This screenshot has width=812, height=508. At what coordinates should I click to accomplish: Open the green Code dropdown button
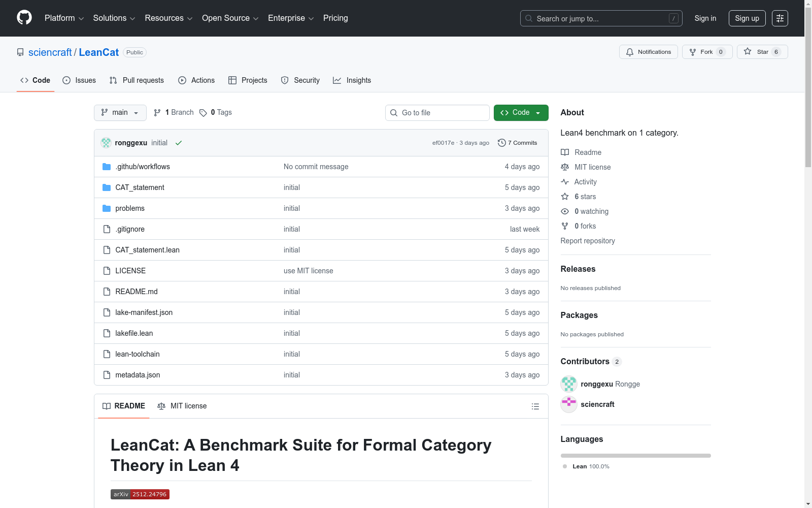(x=521, y=113)
